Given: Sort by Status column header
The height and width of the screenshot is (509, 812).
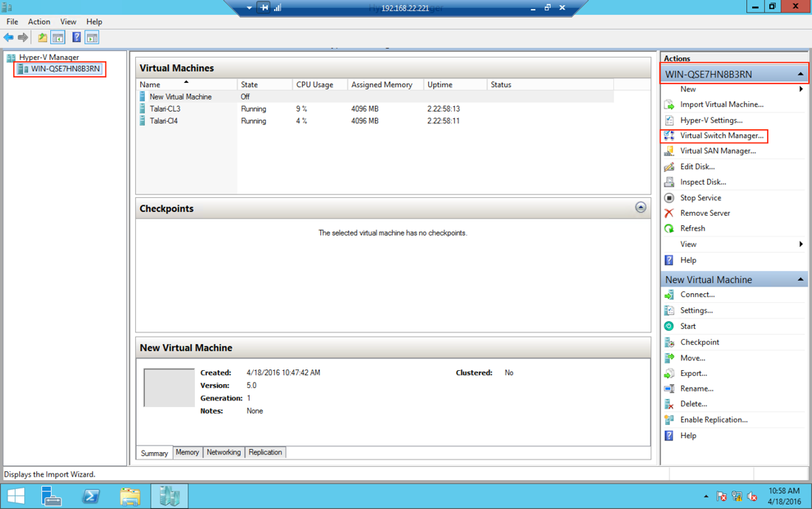Looking at the screenshot, I should pos(551,84).
